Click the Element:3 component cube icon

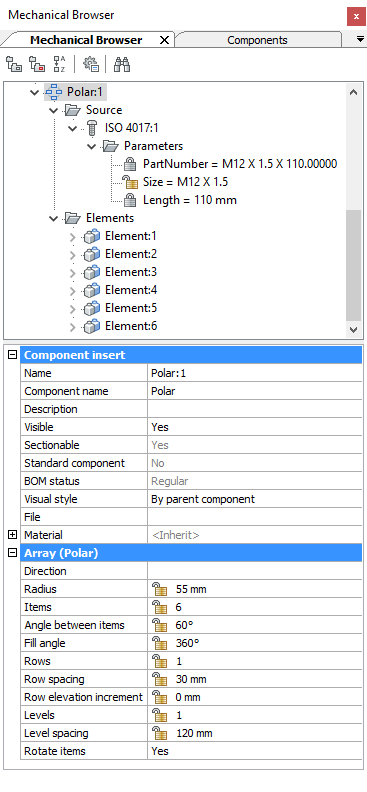[x=92, y=272]
